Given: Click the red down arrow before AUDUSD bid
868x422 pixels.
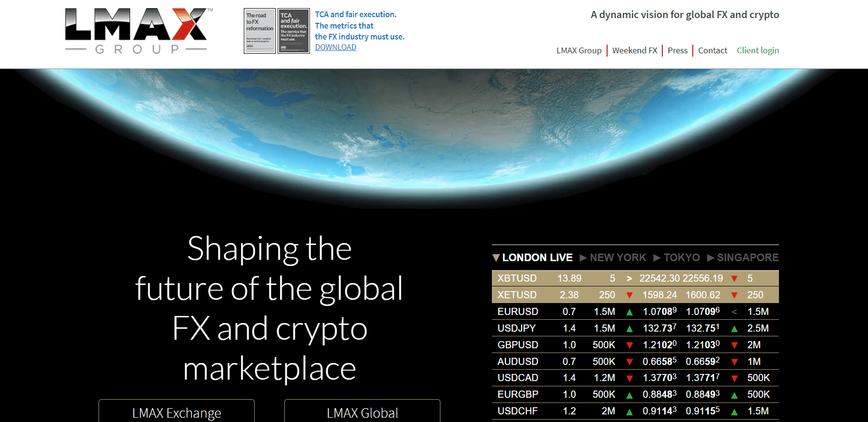Looking at the screenshot, I should click(x=629, y=362).
